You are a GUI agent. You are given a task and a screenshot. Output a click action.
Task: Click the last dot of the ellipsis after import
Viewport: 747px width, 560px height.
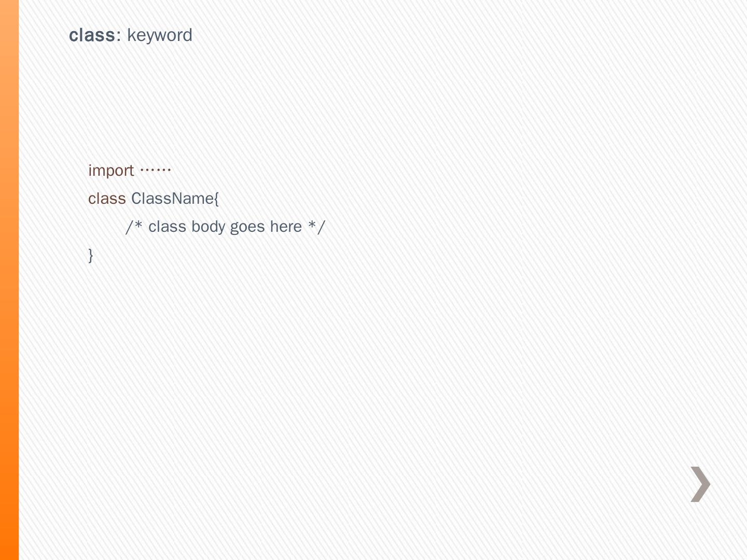pos(169,170)
